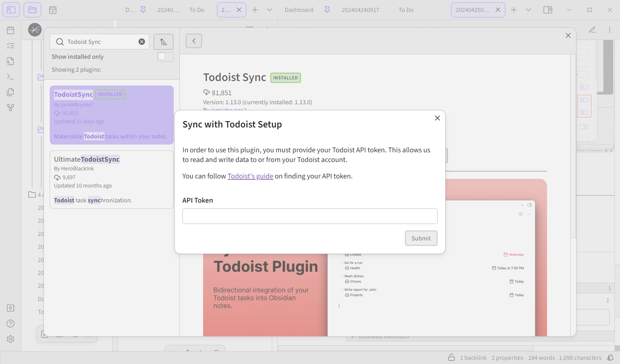620x364 pixels.
Task: Toggle Show installed only switch
Action: 165,57
